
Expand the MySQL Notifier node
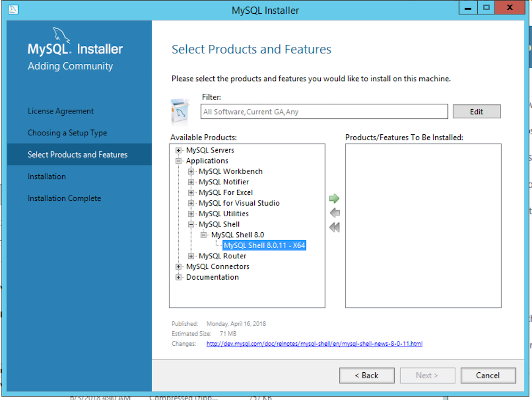coord(191,182)
